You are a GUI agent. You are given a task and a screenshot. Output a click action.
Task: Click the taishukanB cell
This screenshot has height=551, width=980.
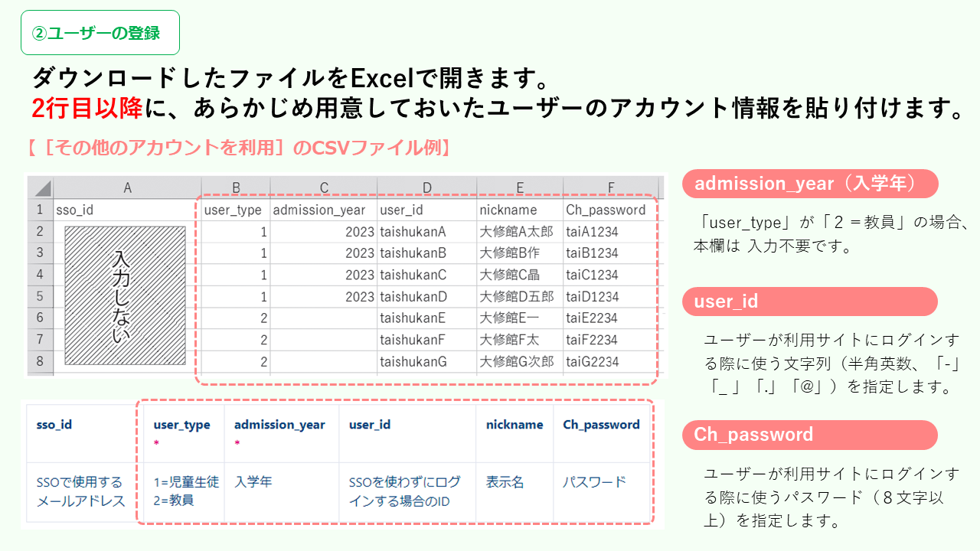[x=426, y=253]
